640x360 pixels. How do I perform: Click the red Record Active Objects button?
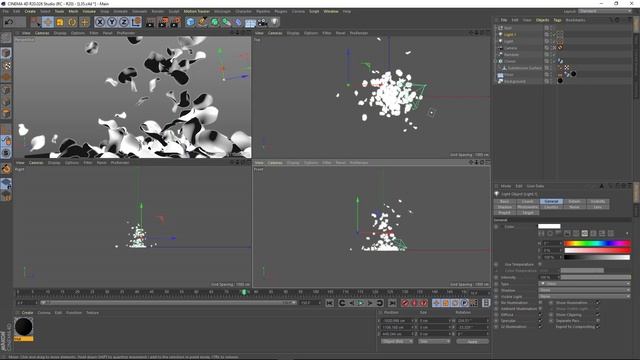click(405, 303)
